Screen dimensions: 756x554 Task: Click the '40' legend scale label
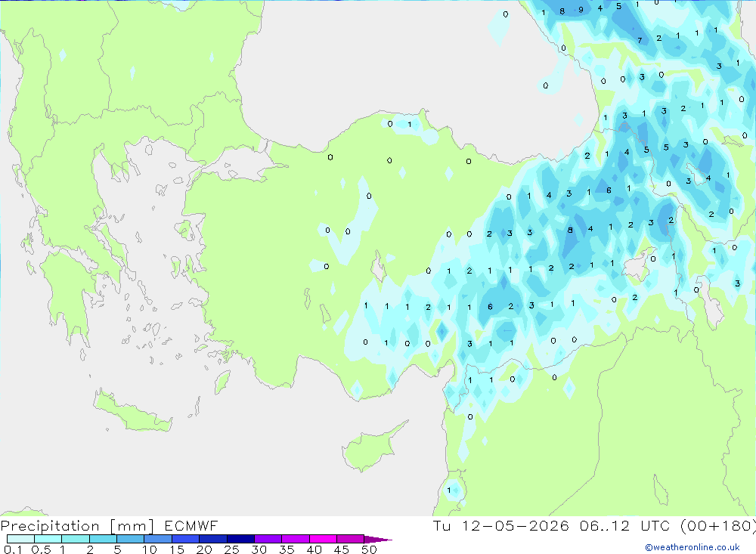point(314,549)
